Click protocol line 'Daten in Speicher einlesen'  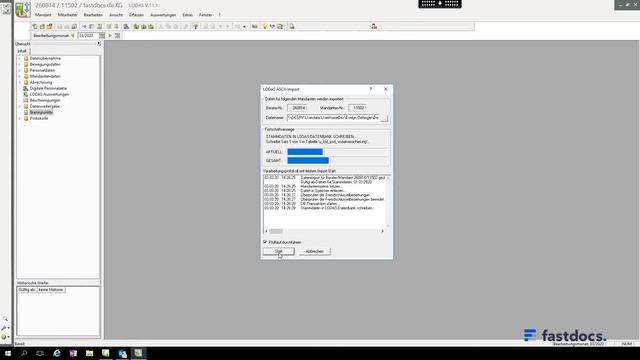(322, 191)
